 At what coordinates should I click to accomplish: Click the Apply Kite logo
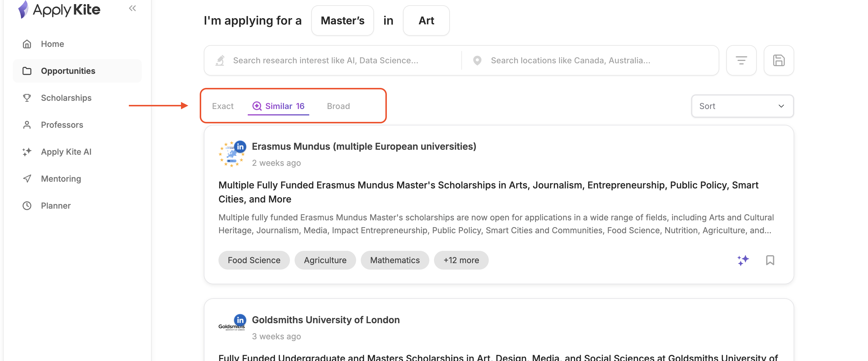tap(59, 9)
